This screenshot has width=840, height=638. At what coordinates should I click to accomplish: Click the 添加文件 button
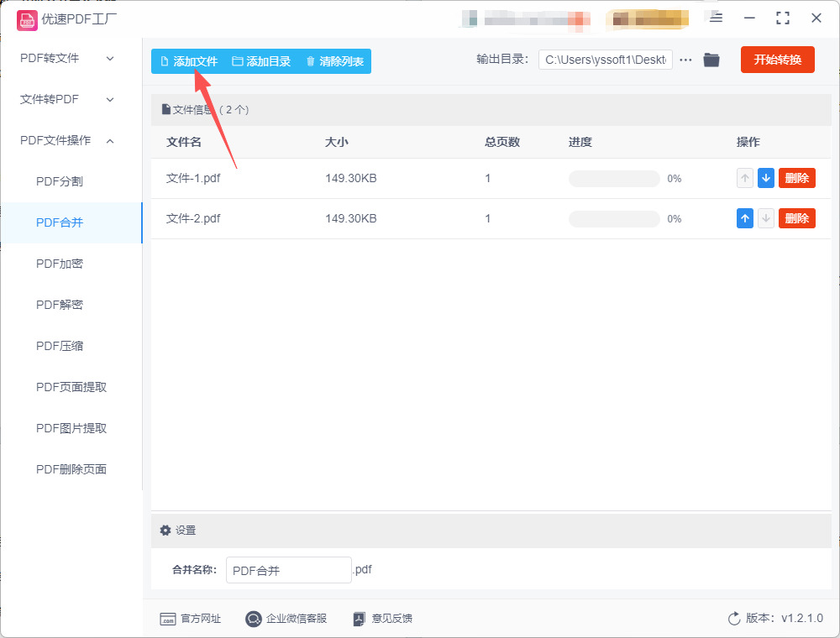coord(189,61)
